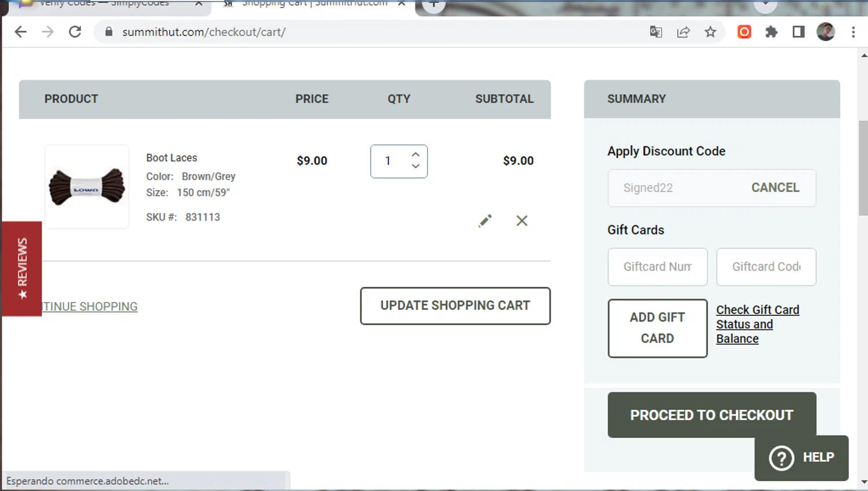Image resolution: width=868 pixels, height=491 pixels.
Task: Click the Proceed to Checkout button
Action: [711, 415]
